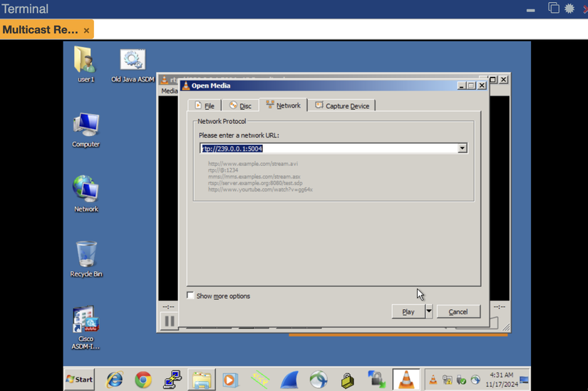
Task: Expand the network URL history dropdown
Action: (x=462, y=148)
